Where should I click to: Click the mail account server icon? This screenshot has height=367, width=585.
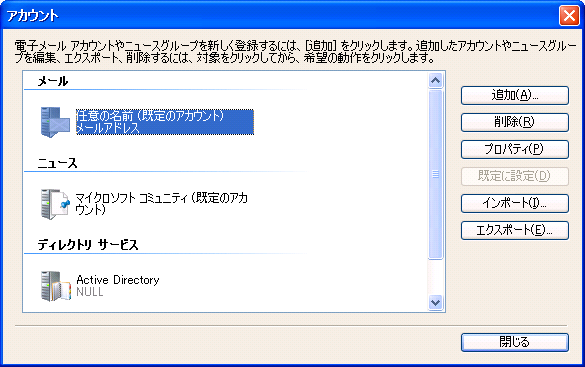click(55, 122)
